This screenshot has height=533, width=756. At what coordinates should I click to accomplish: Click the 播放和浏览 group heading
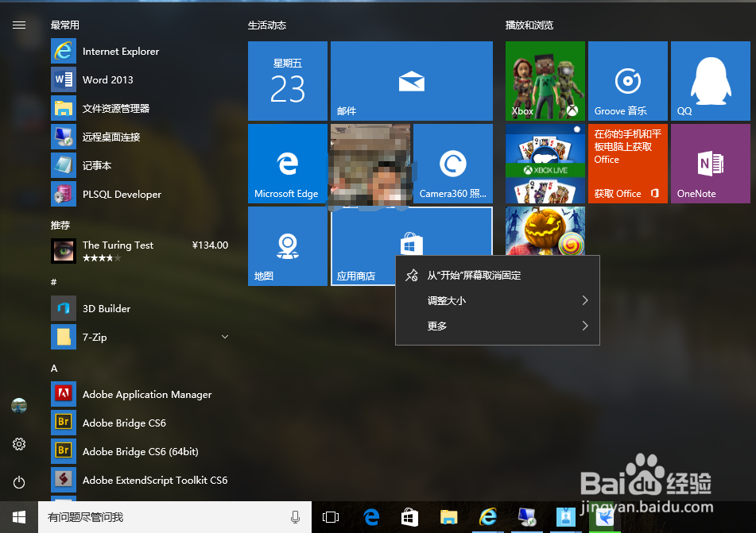(x=529, y=25)
